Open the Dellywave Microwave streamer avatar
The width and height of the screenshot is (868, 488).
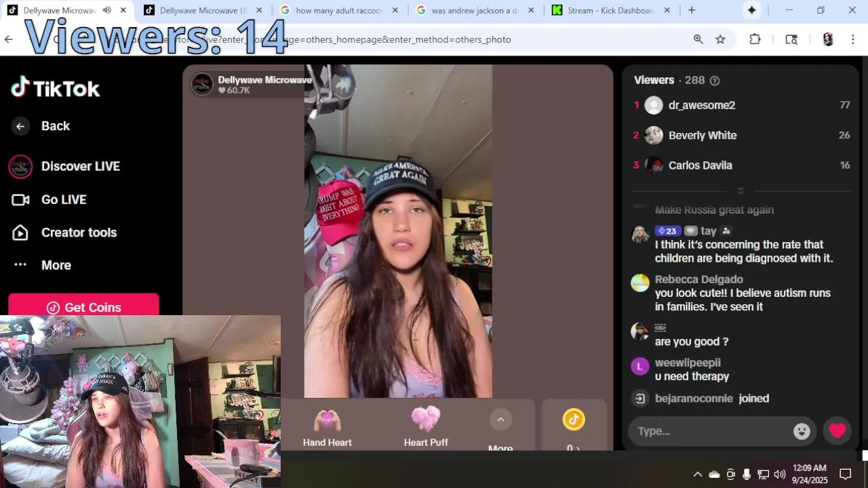click(x=202, y=84)
